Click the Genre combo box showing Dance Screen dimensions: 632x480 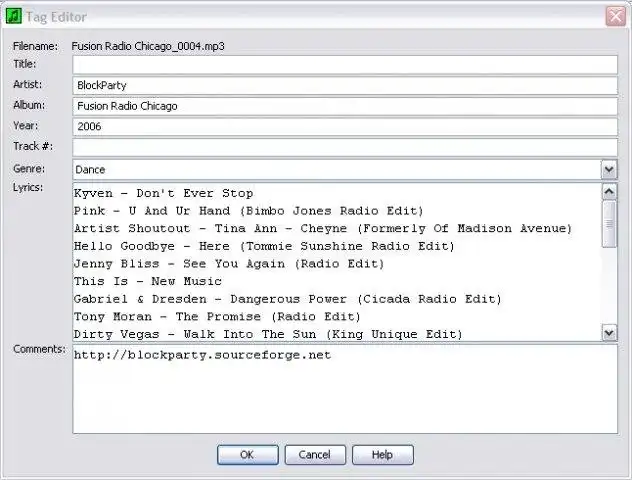345,170
